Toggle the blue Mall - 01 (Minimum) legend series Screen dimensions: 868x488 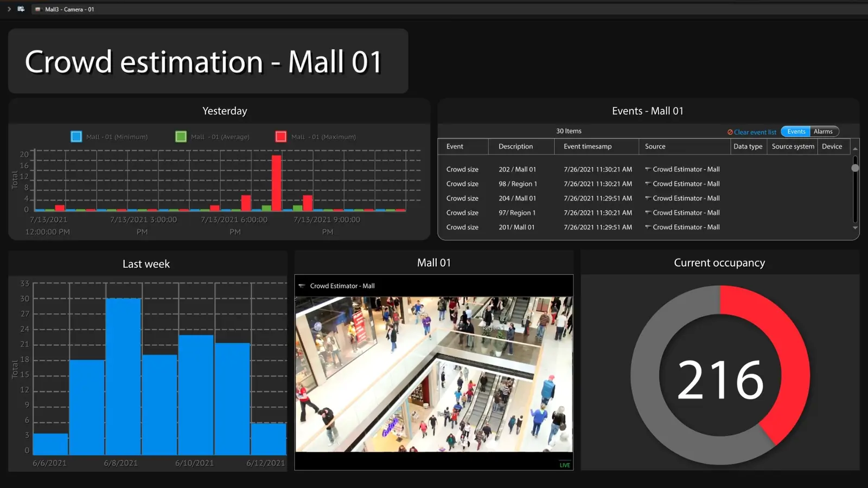(76, 137)
